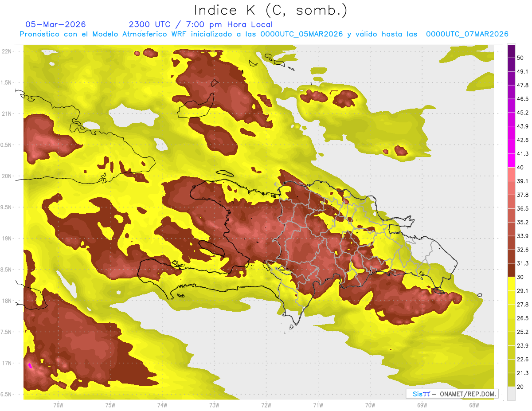Screen dimensions: 532x411
Task: Click the "19N" latitude axis label
Action: pyautogui.click(x=7, y=238)
